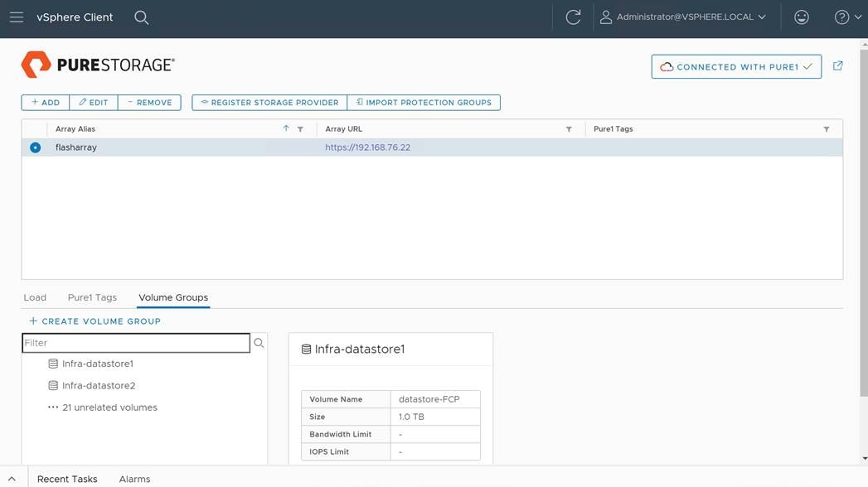Open the Array Alias column filter
This screenshot has width=868, height=487.
300,129
